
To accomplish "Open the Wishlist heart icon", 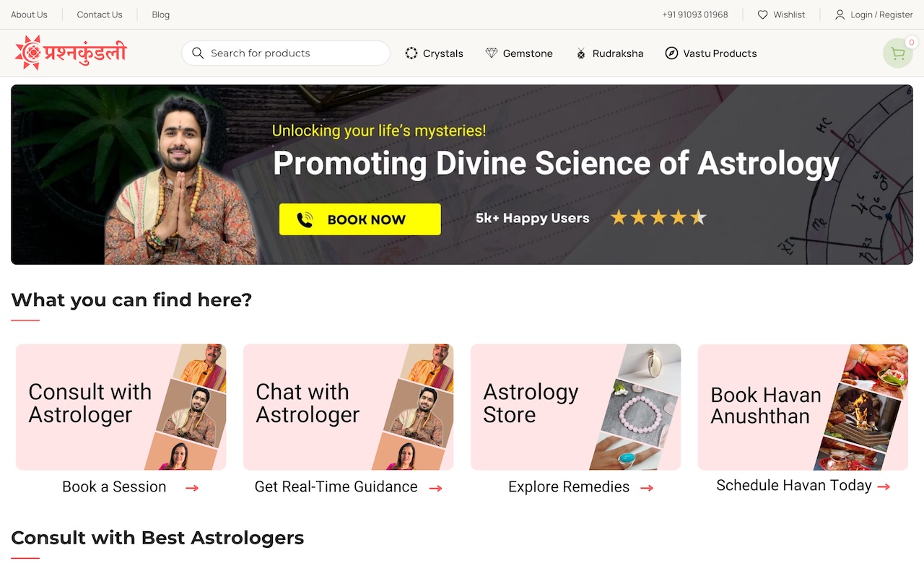I will (x=762, y=14).
